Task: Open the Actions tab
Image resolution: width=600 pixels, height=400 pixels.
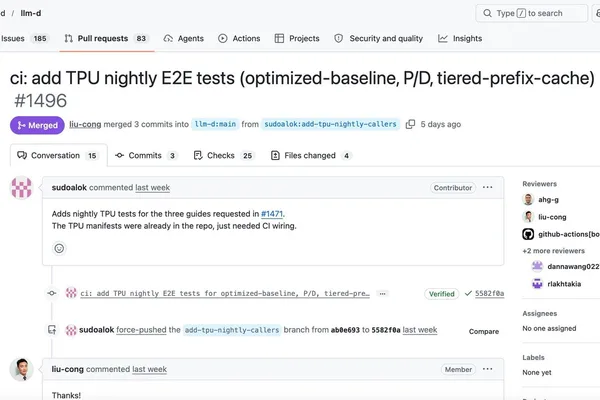Action: (x=239, y=38)
